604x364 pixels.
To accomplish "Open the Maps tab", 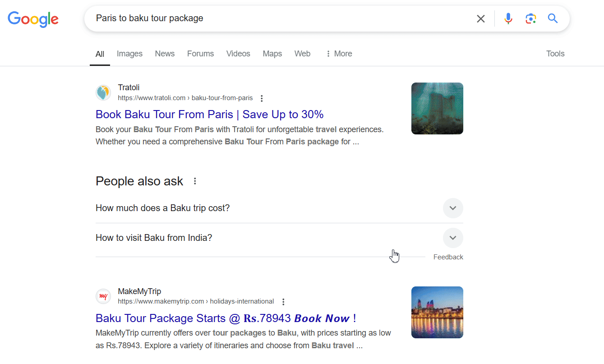I will tap(272, 54).
